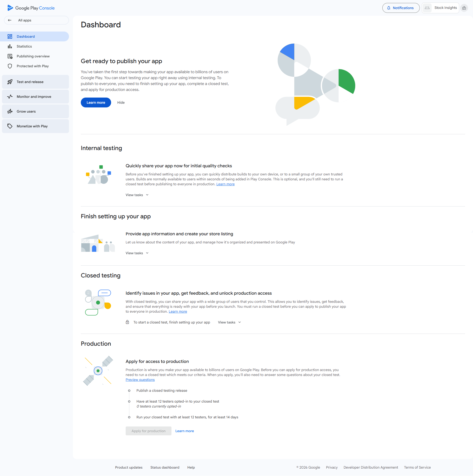Screen dimensions: 473x476
Task: Hide the publish readiness banner
Action: pyautogui.click(x=121, y=102)
